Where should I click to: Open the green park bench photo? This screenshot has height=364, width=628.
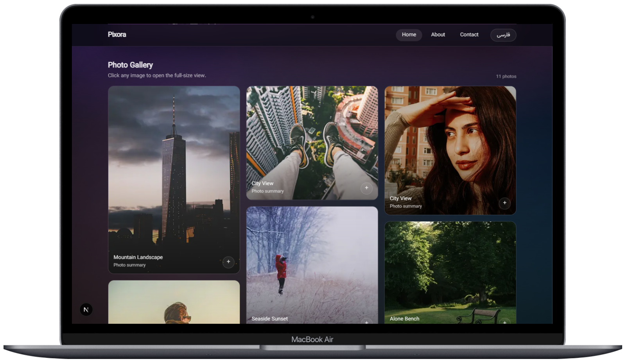450,273
